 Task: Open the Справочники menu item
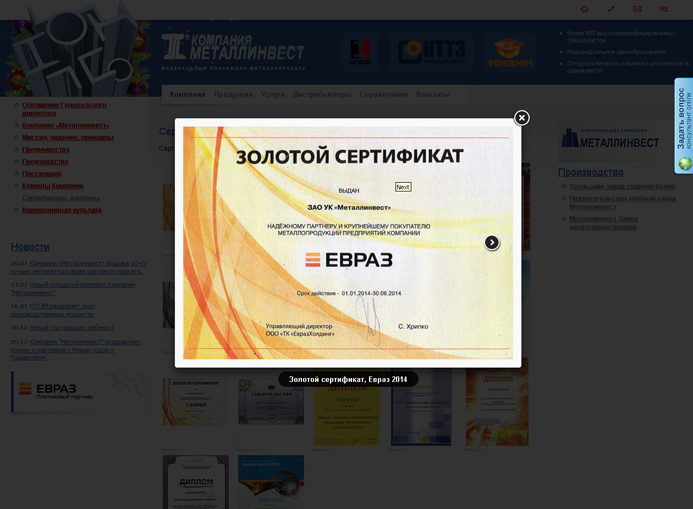pyautogui.click(x=384, y=94)
